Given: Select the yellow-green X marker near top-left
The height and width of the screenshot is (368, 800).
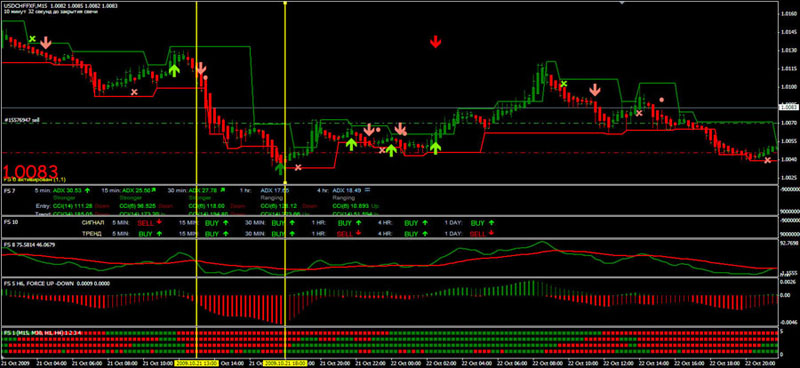Looking at the screenshot, I should [x=33, y=39].
